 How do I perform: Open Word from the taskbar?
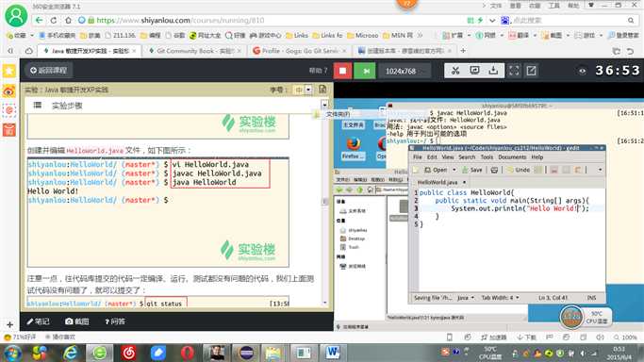click(x=333, y=353)
